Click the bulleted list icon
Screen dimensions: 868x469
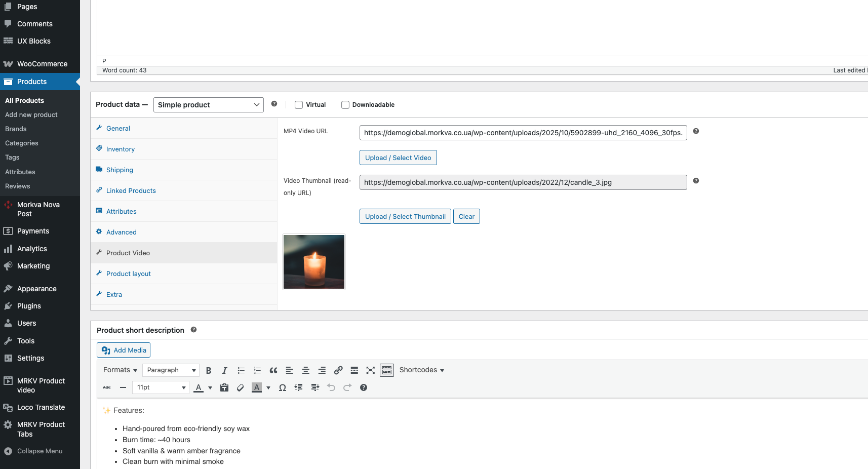click(241, 370)
